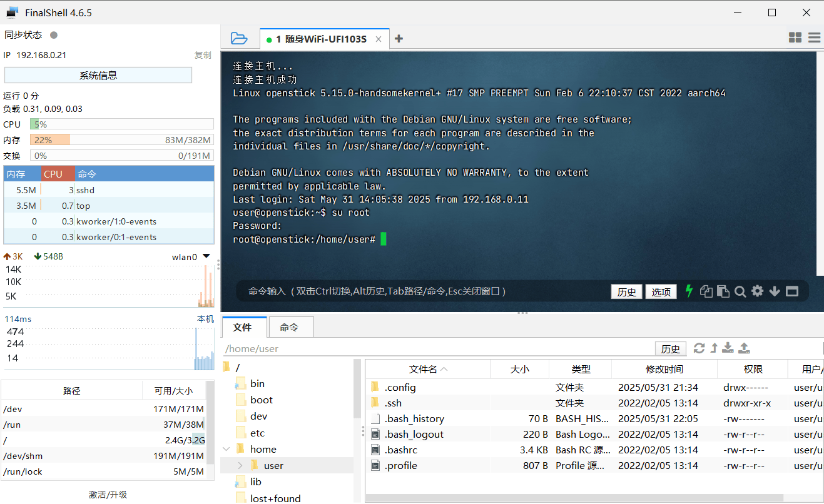Viewport: 824px width, 504px height.
Task: Click the upload file icon
Action: coord(744,348)
